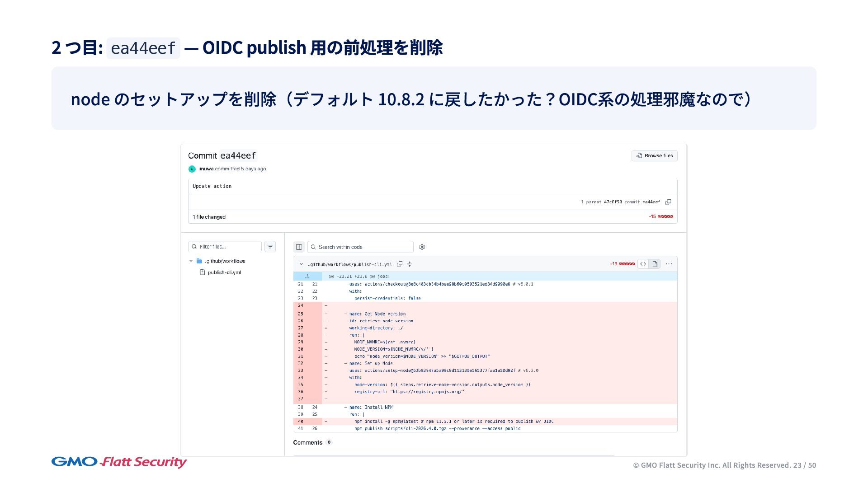This screenshot has width=868, height=488.
Task: Click the .github/workflows folder icon
Action: point(199,261)
